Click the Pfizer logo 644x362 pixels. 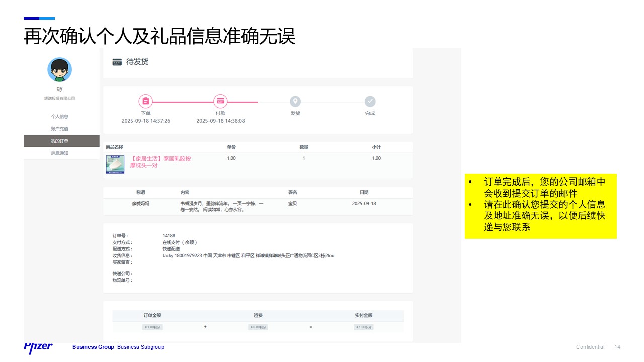[38, 347]
